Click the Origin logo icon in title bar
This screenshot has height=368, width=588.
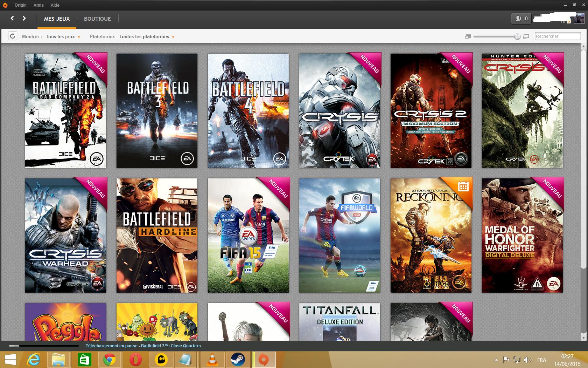pos(5,5)
